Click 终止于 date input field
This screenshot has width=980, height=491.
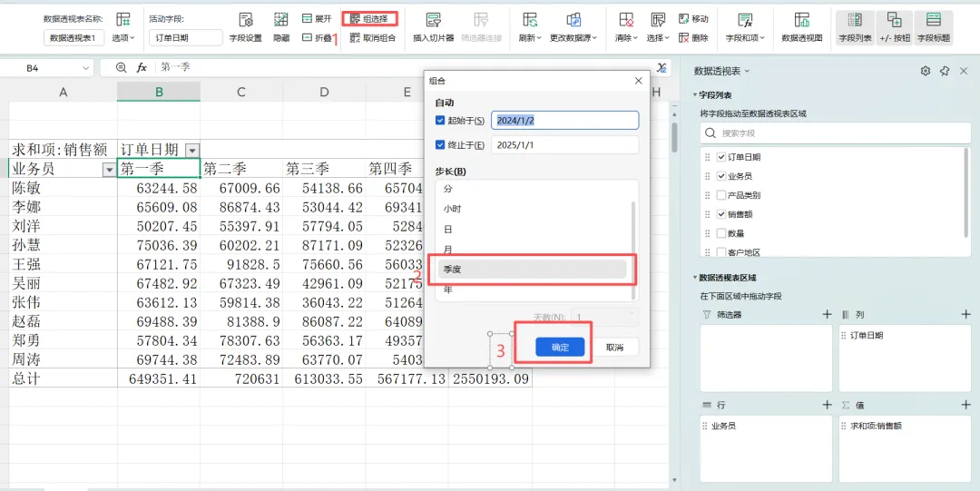(x=565, y=145)
